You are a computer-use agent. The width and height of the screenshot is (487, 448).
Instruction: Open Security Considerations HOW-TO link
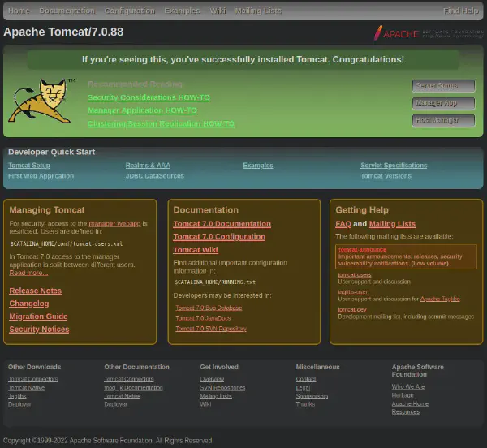click(149, 97)
